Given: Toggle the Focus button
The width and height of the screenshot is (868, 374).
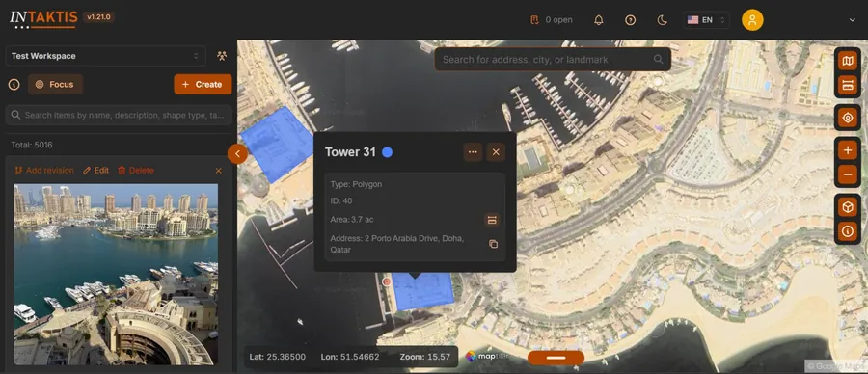Looking at the screenshot, I should [55, 85].
